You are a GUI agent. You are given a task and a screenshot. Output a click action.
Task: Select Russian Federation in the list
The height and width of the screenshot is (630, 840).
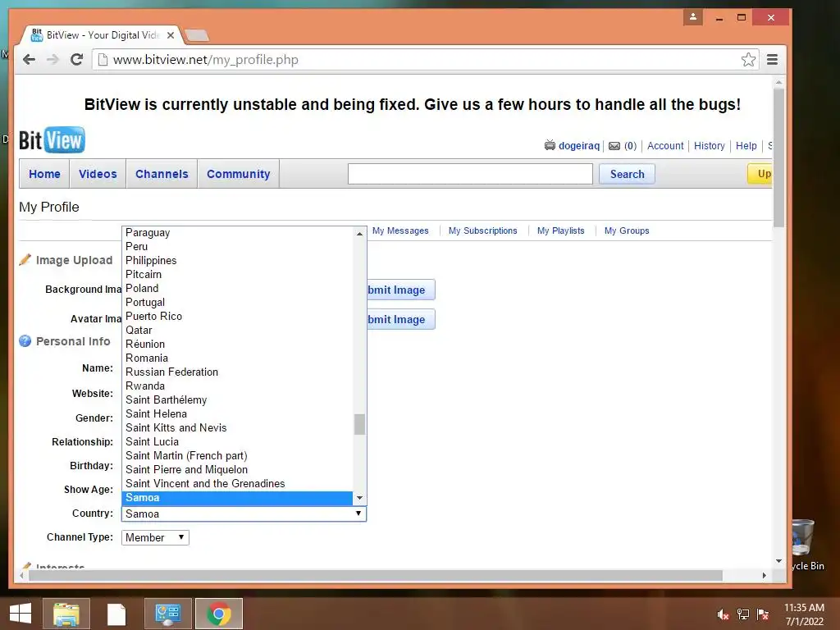point(237,372)
